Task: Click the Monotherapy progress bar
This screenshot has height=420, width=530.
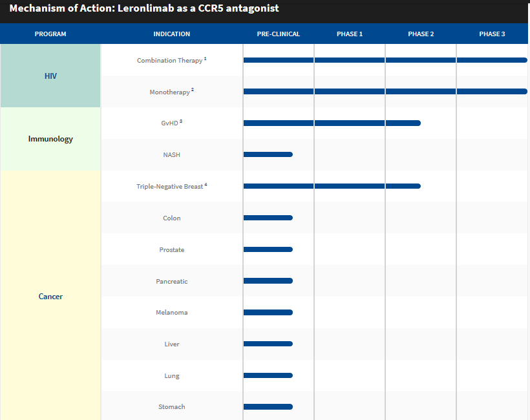Action: pos(385,92)
